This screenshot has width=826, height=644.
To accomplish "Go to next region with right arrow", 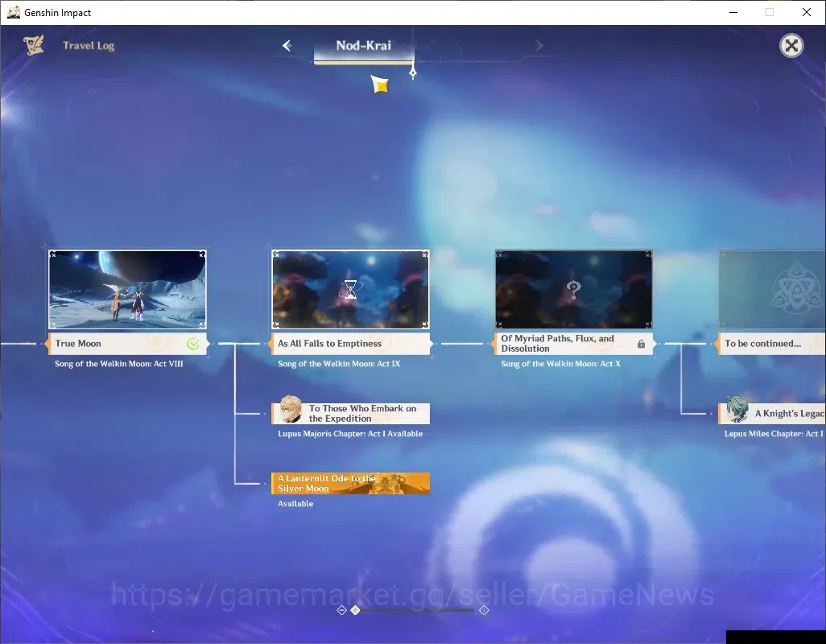I will click(539, 46).
